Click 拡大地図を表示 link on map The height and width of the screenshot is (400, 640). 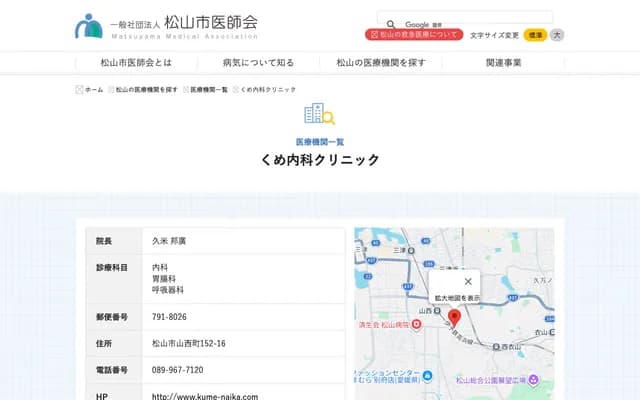coord(456,298)
